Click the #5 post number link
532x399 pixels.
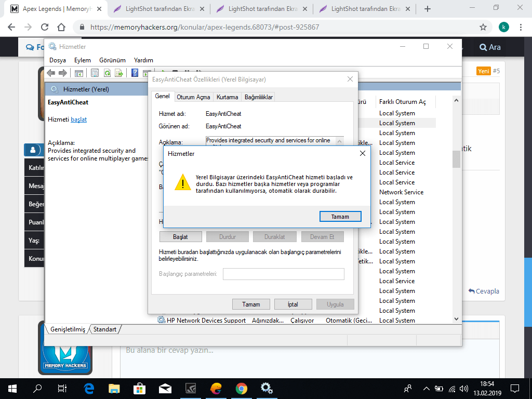pyautogui.click(x=496, y=71)
